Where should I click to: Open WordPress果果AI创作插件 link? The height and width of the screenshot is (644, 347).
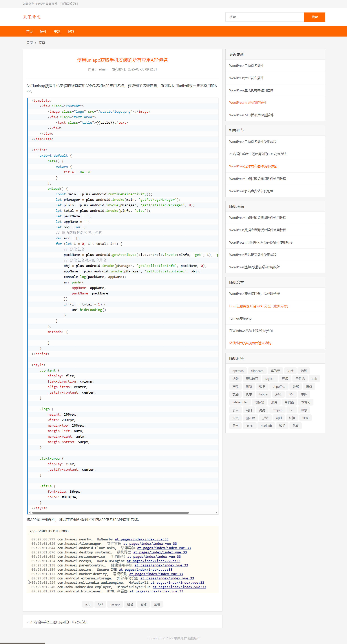pos(248,102)
